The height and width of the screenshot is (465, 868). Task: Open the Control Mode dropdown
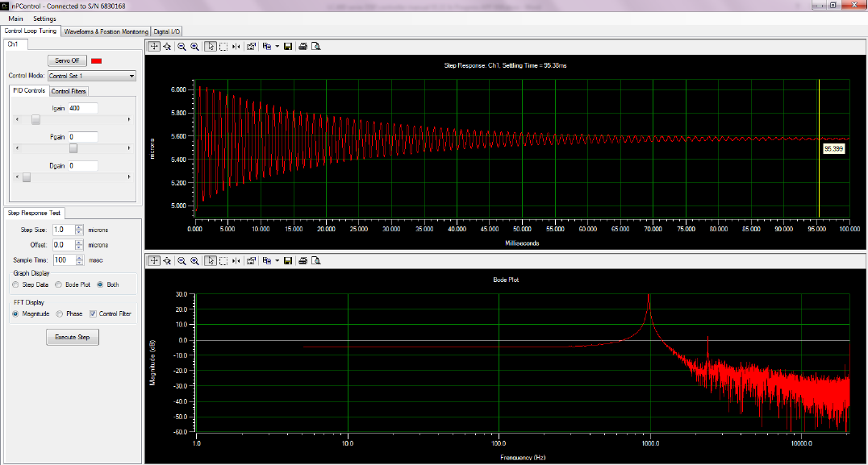[92, 76]
